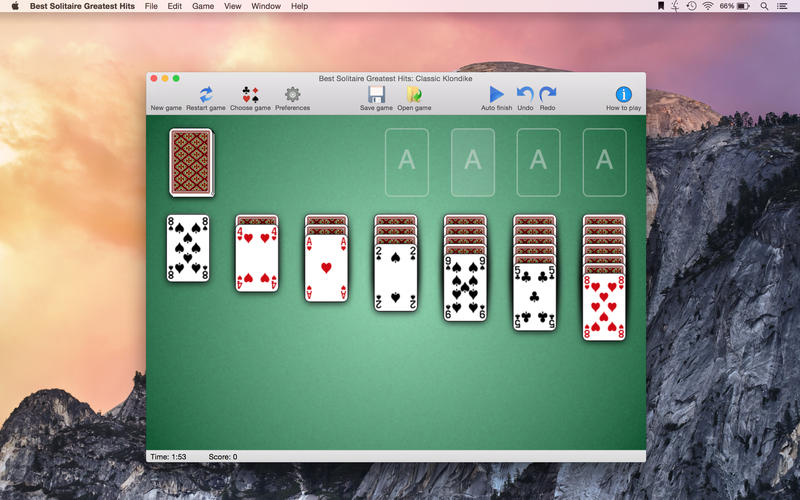Screen dimensions: 800x500
Task: Open the How to play info icon
Action: 623,94
